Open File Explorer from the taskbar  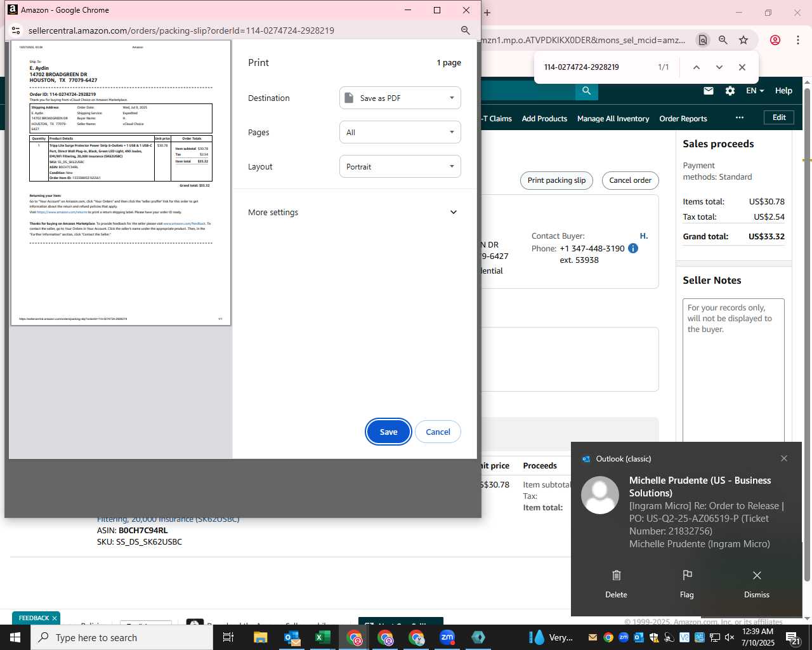[x=260, y=637]
